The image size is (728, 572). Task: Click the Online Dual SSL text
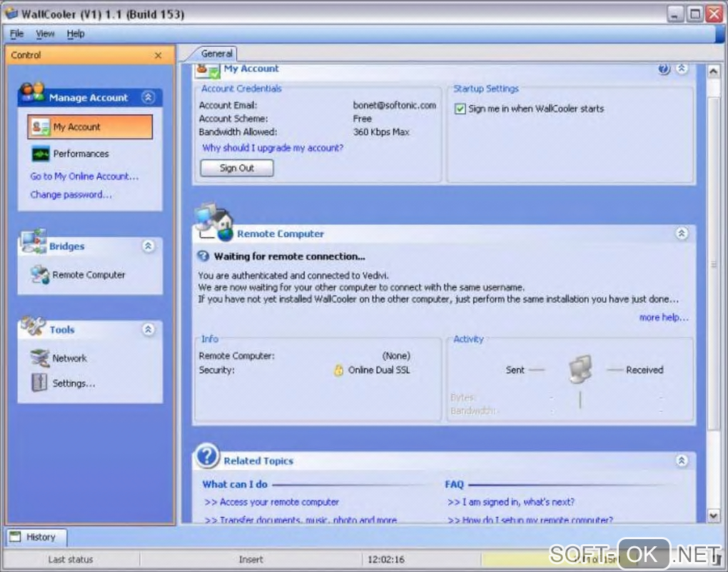(x=379, y=370)
